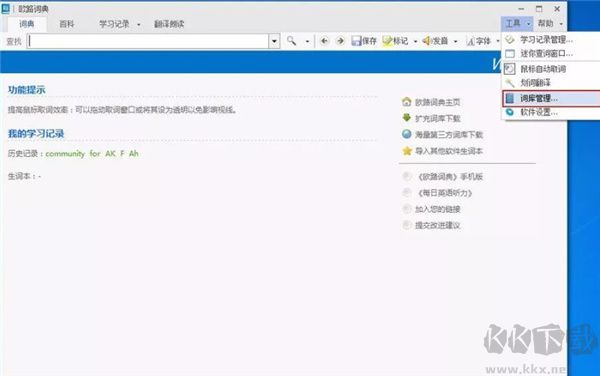
Task: Click the icon beside 《欧路词典》手机版
Action: click(x=407, y=176)
